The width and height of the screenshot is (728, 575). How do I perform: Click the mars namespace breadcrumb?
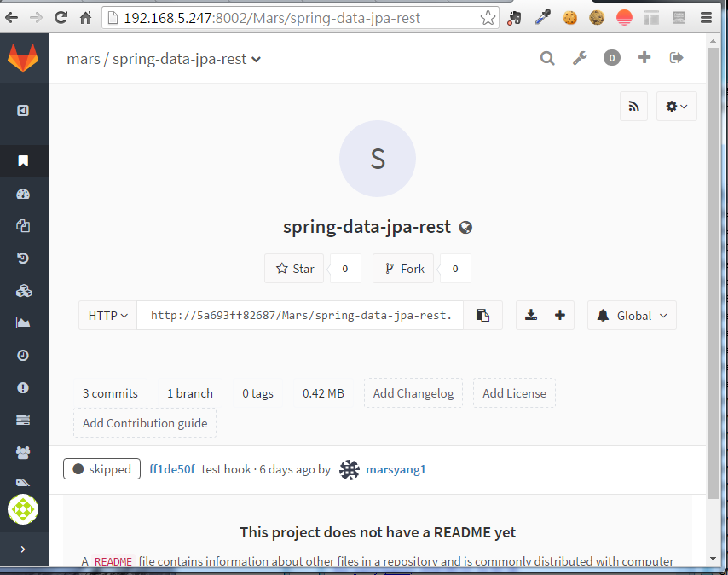(x=84, y=59)
